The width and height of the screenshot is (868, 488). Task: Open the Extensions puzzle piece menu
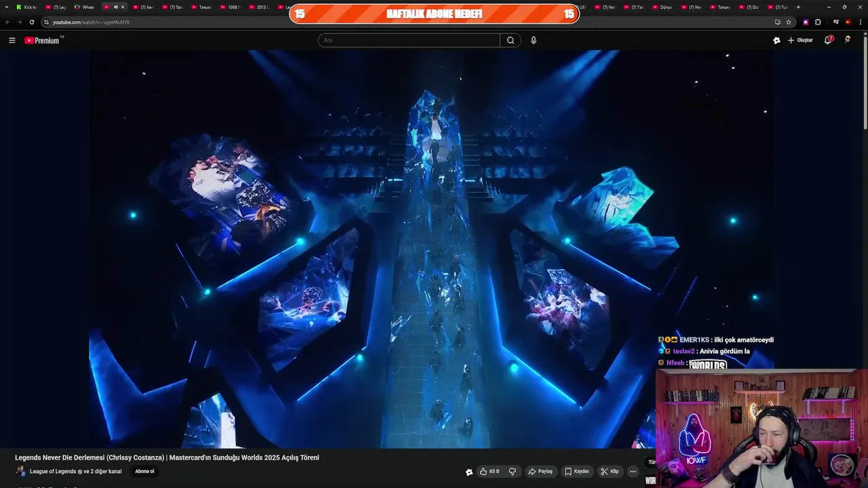[818, 22]
